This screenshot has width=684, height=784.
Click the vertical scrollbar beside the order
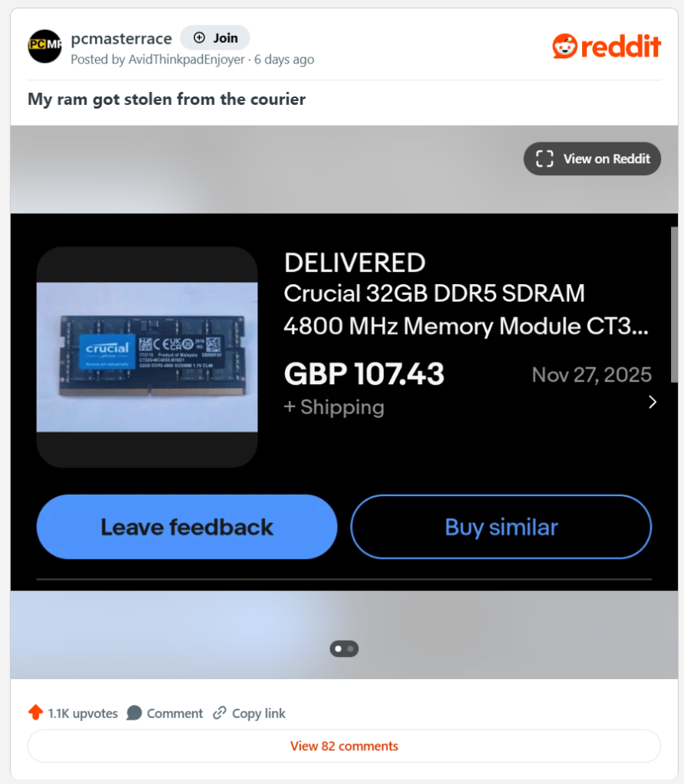click(674, 305)
